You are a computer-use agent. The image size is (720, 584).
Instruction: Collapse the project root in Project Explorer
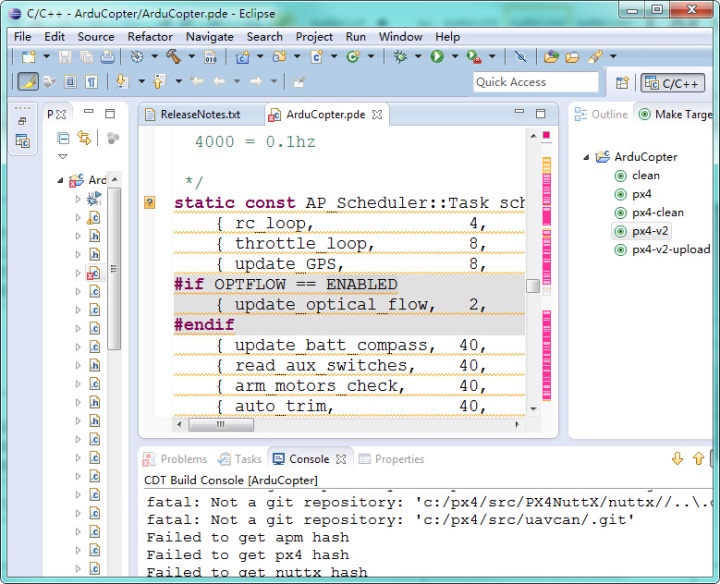pyautogui.click(x=60, y=180)
